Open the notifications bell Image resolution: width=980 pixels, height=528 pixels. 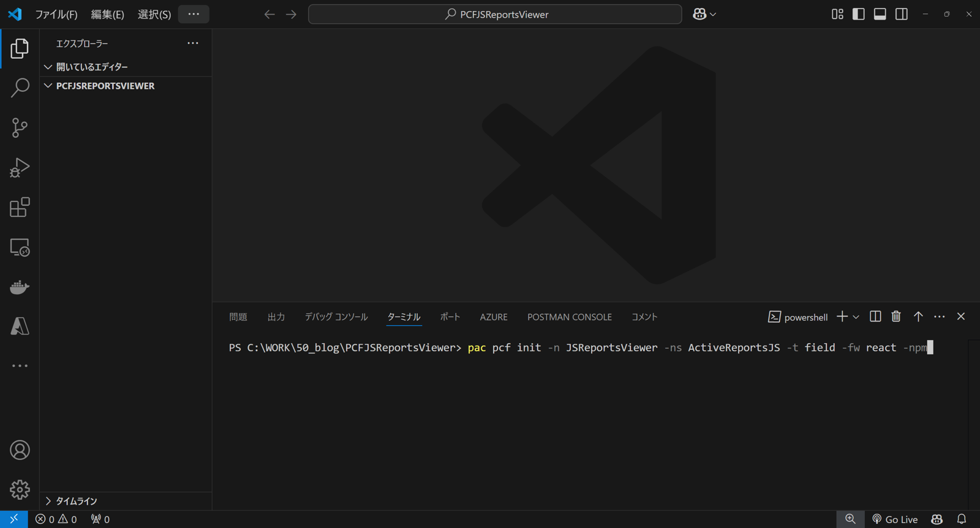click(x=962, y=519)
